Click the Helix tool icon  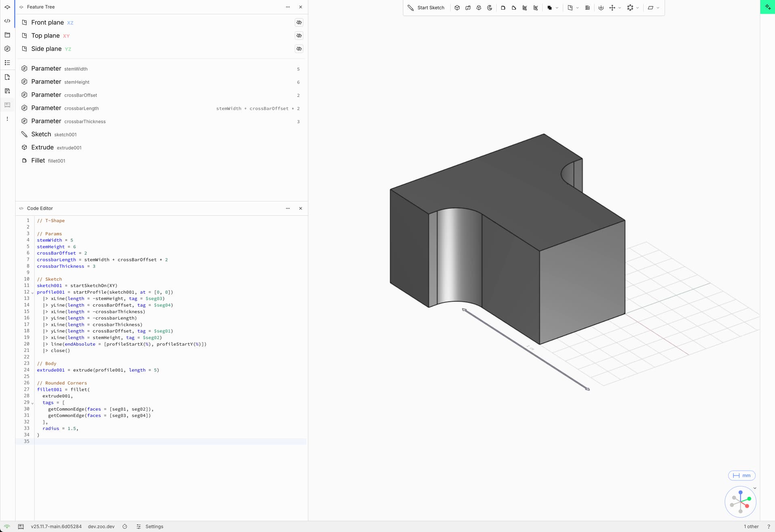pyautogui.click(x=587, y=8)
